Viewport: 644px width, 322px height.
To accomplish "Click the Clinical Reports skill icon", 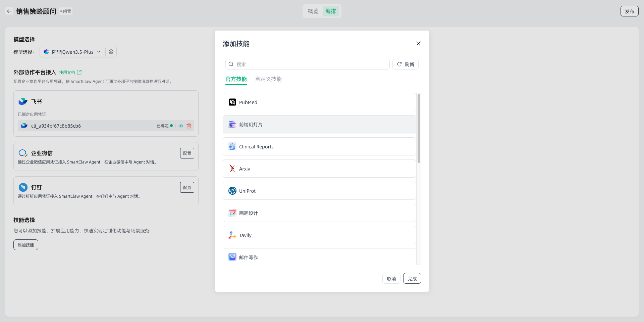I will [232, 146].
